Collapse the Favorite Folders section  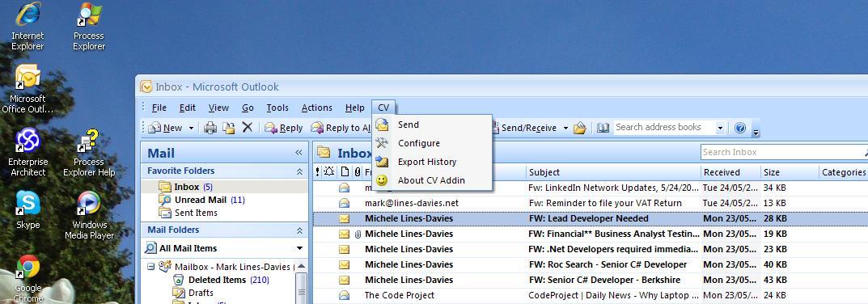299,171
